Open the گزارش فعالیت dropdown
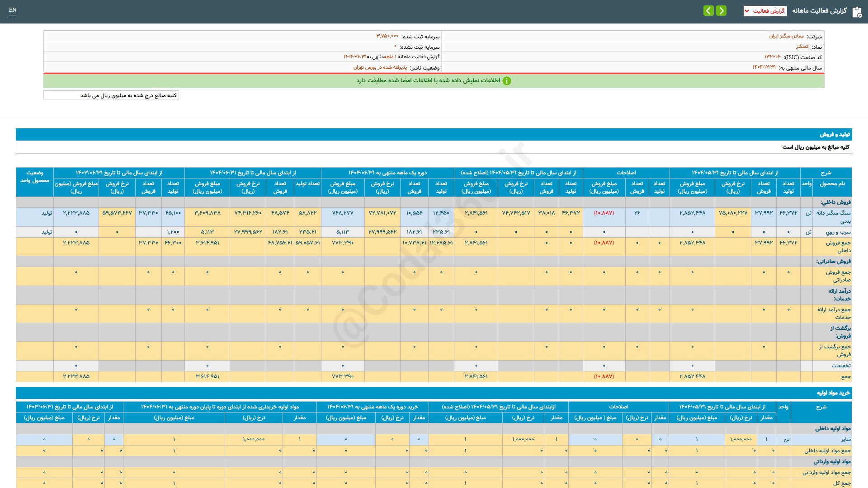This screenshot has height=488, width=868. (x=765, y=11)
